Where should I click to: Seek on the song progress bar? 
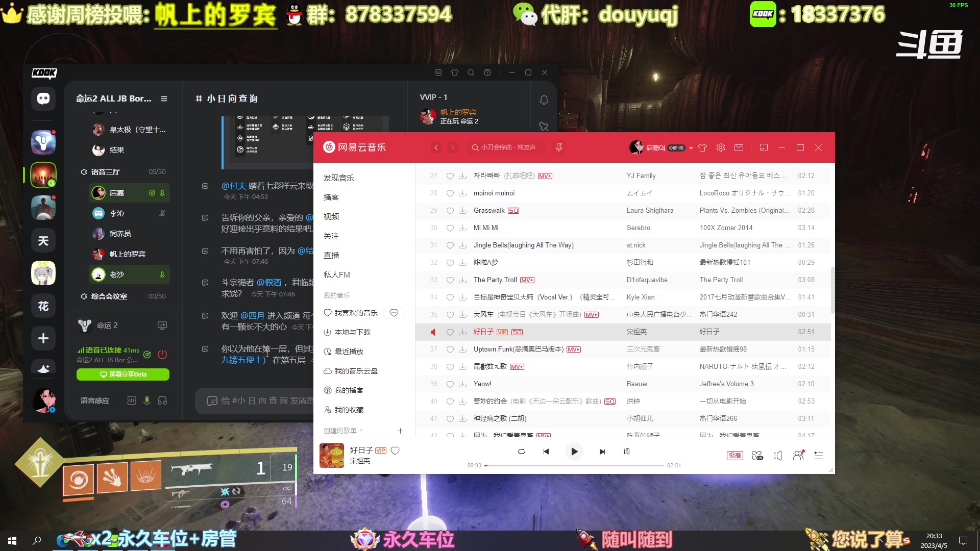(x=574, y=465)
